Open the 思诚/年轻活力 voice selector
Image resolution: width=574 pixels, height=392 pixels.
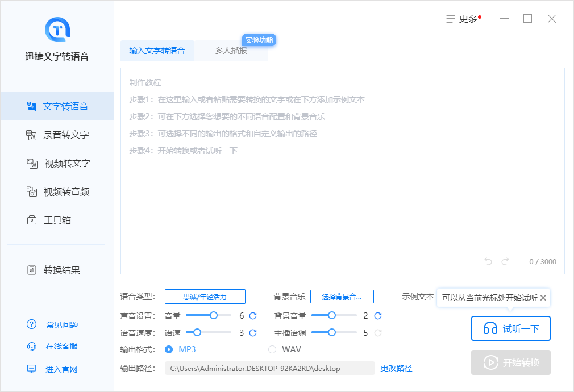205,297
